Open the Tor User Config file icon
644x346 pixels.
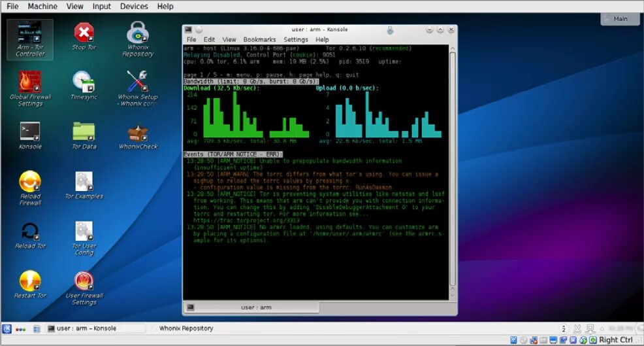point(84,238)
